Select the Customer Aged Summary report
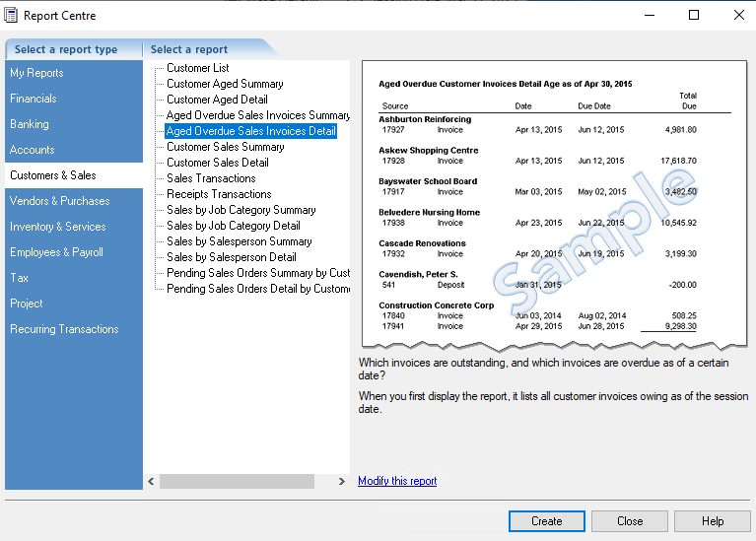Image resolution: width=756 pixels, height=541 pixels. coord(225,84)
